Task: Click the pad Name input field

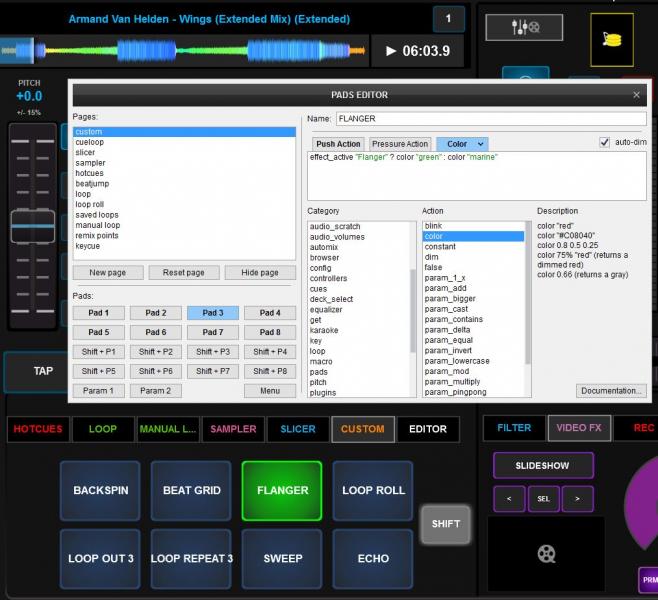Action: tap(491, 119)
